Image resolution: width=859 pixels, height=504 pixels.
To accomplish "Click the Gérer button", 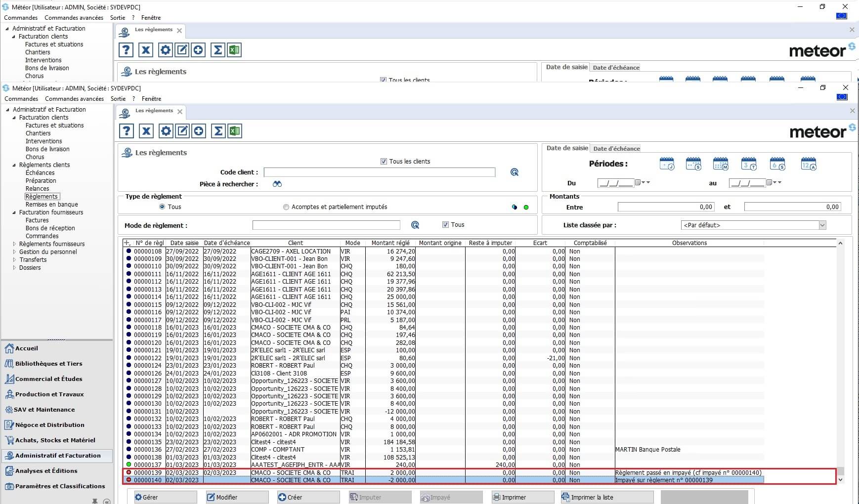I will tap(165, 497).
